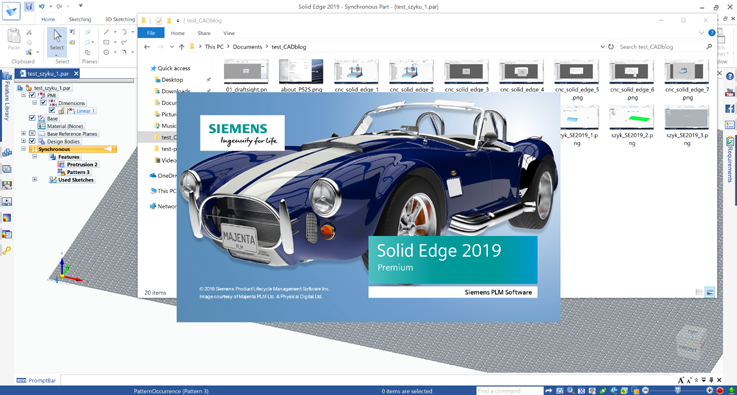Toggle the Linear 1 checkbox
Screen dimensions: 737x395
coord(52,111)
